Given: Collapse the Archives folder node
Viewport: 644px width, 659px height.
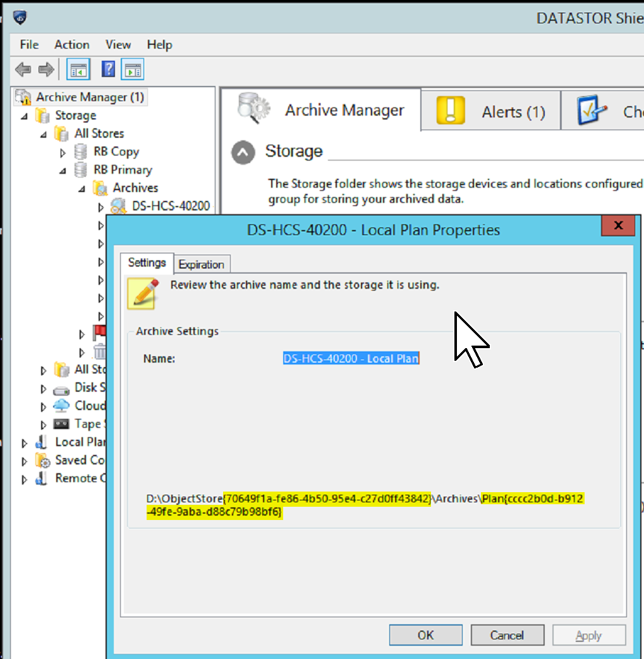Looking at the screenshot, I should pyautogui.click(x=82, y=189).
